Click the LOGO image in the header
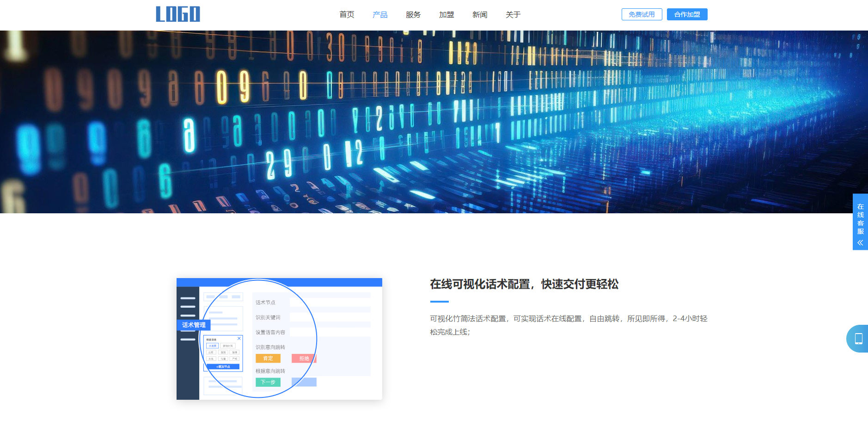This screenshot has width=868, height=440. point(178,14)
